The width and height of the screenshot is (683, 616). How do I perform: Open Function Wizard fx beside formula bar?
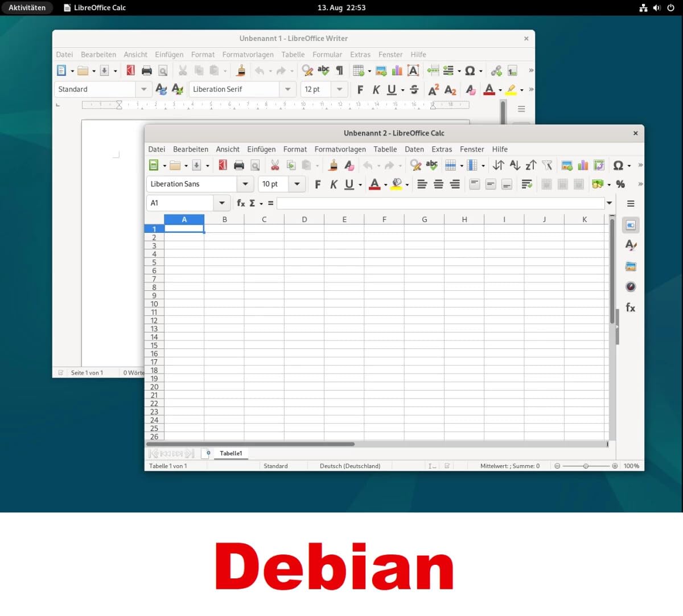point(241,203)
